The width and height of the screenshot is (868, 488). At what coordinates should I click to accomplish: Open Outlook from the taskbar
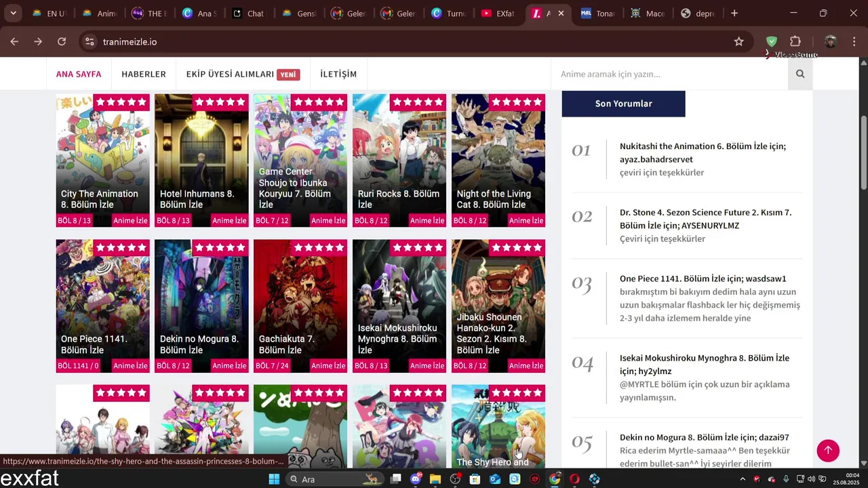495,479
